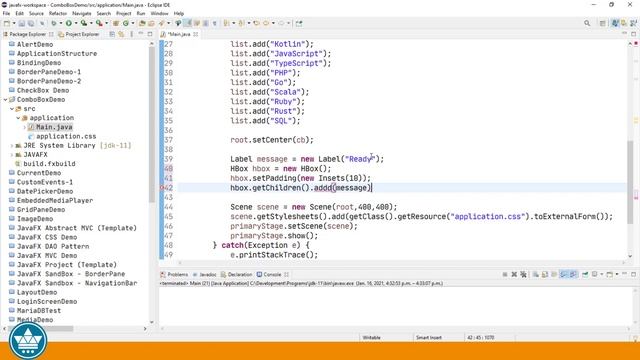This screenshot has width=640, height=360.
Task: Expand the Main.java tree node
Action: (24, 127)
